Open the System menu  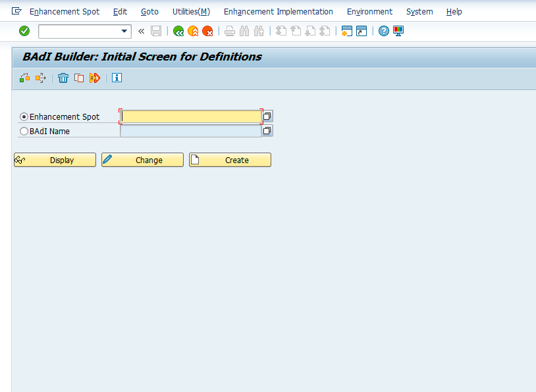coord(419,12)
